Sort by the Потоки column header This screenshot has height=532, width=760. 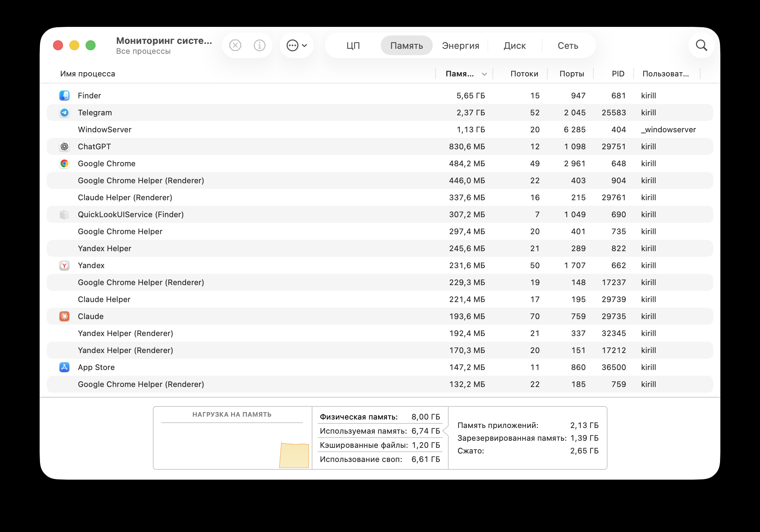(524, 74)
